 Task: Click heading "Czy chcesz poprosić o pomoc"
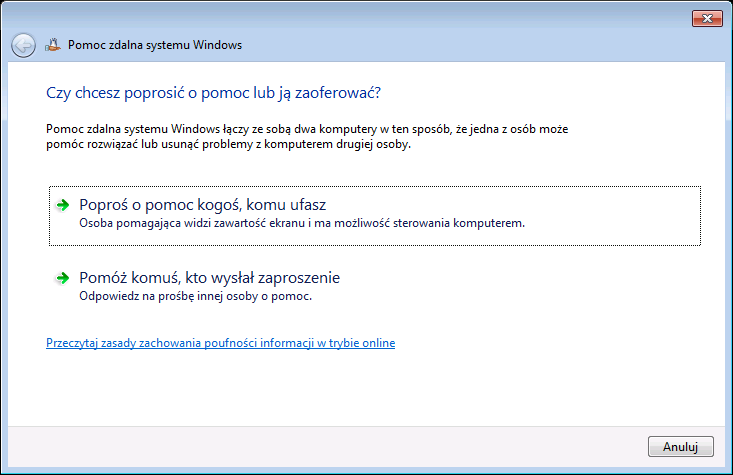(x=214, y=93)
